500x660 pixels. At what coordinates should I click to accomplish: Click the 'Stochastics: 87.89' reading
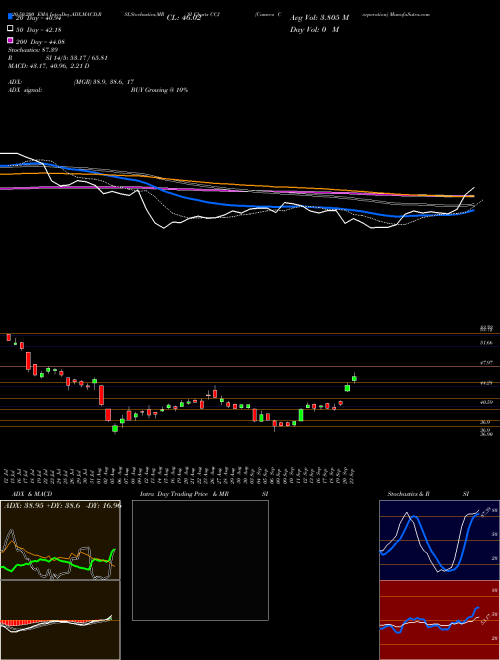[33, 50]
